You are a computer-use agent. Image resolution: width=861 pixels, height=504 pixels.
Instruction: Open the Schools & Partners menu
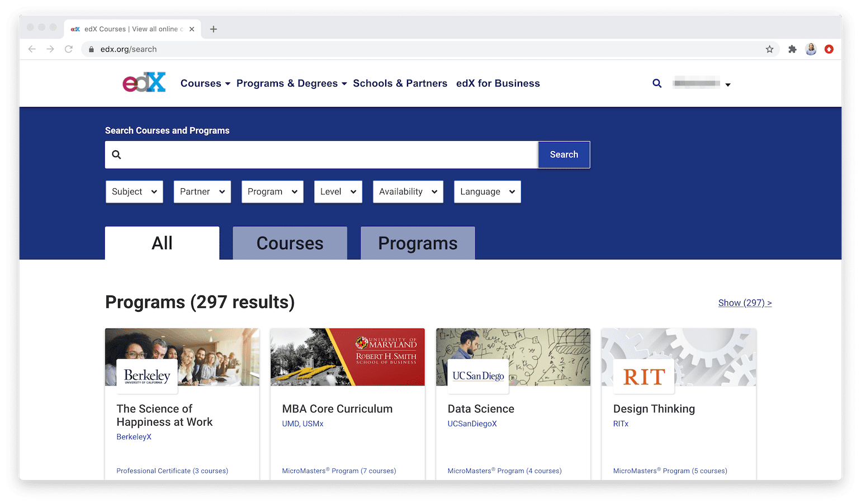point(400,83)
